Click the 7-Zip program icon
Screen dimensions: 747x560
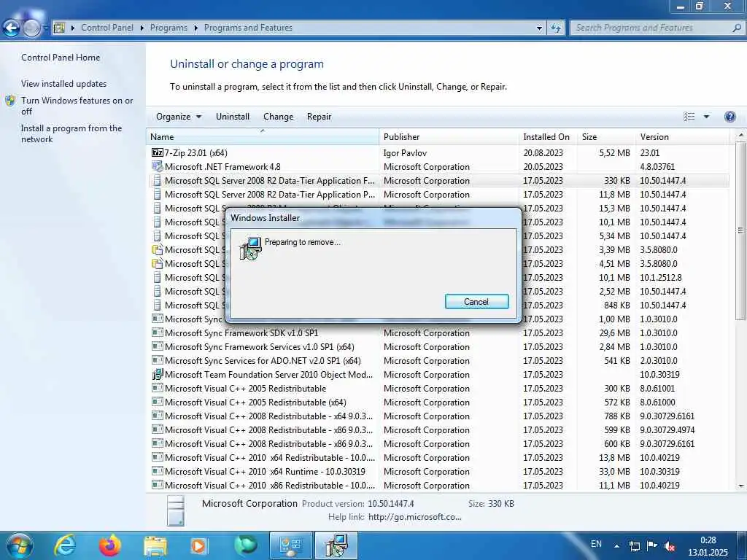coord(158,153)
